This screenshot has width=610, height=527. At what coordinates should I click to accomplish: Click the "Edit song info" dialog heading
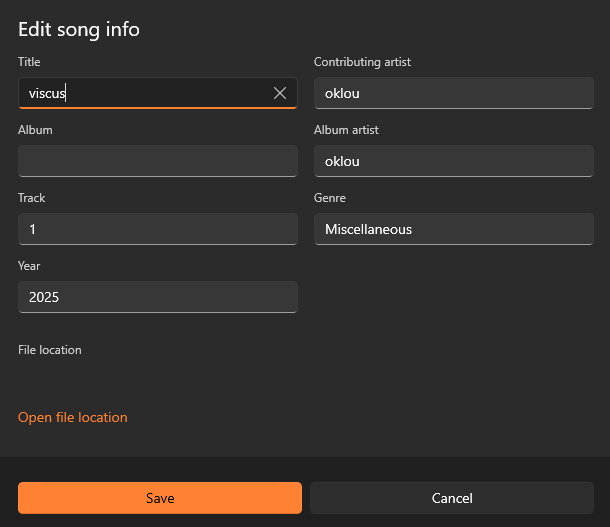click(x=79, y=29)
